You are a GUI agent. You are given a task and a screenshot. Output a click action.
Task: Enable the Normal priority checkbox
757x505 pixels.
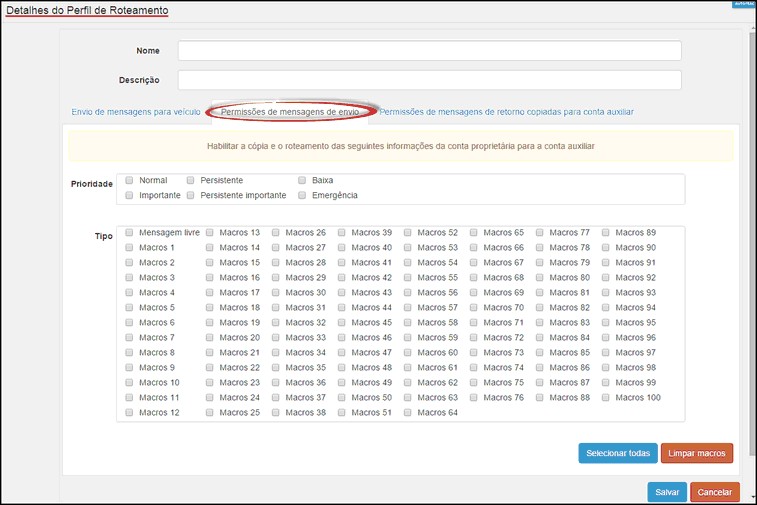(x=129, y=180)
